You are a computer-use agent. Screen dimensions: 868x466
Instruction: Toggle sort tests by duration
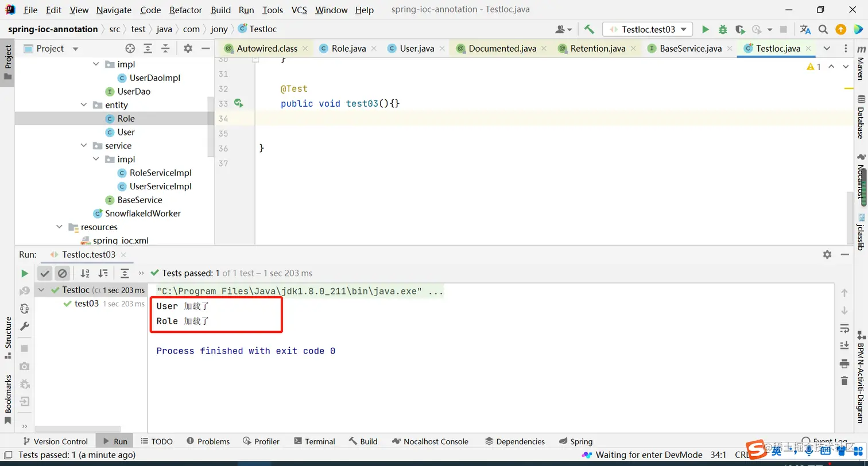[x=103, y=273]
